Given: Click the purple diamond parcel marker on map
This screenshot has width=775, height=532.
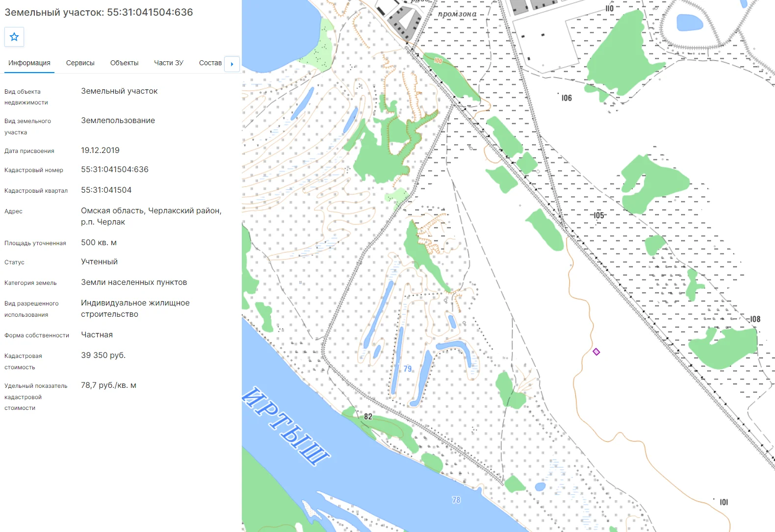Looking at the screenshot, I should point(596,352).
